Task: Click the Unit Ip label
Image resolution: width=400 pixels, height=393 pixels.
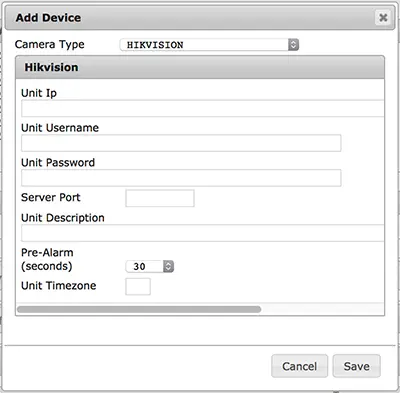Action: [x=39, y=93]
